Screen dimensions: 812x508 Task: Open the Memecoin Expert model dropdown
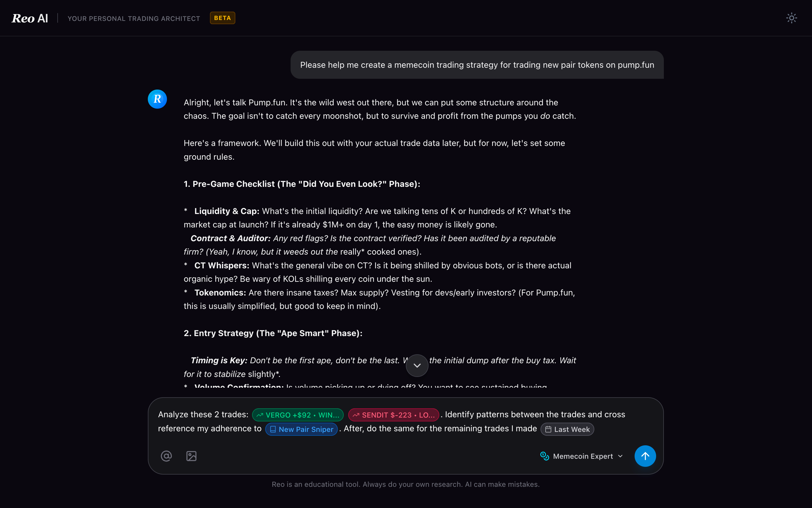coord(581,456)
